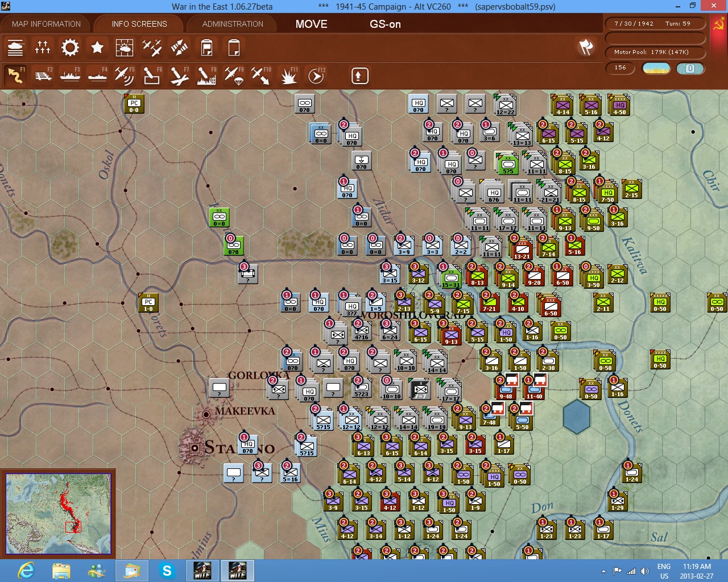Select the F1 move mode
The height and width of the screenshot is (582, 728).
15,75
